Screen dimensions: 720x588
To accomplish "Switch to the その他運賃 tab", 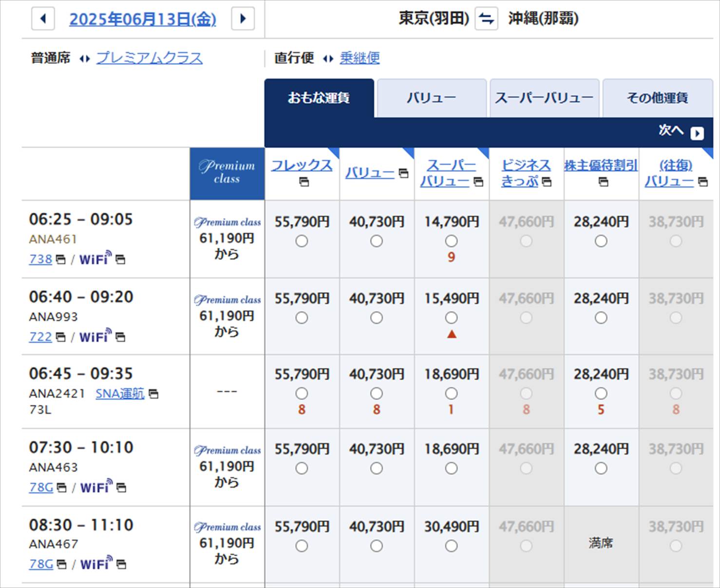I will (657, 98).
